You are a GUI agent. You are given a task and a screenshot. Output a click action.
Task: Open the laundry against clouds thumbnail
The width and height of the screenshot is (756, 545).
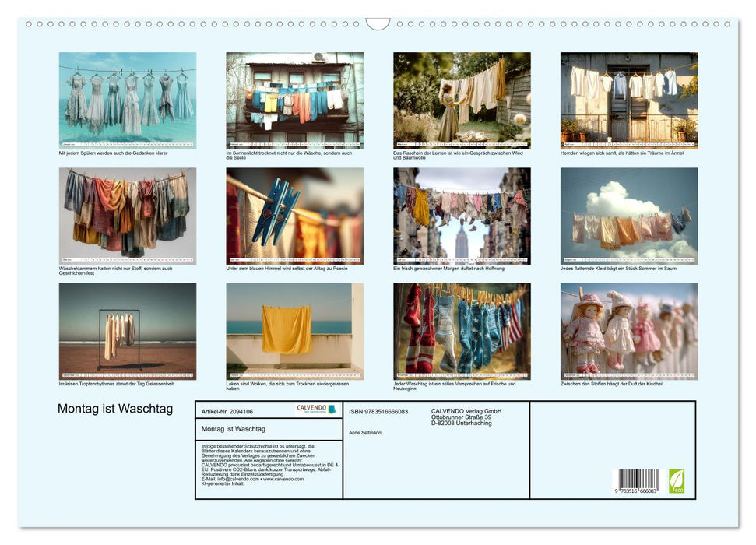(629, 216)
